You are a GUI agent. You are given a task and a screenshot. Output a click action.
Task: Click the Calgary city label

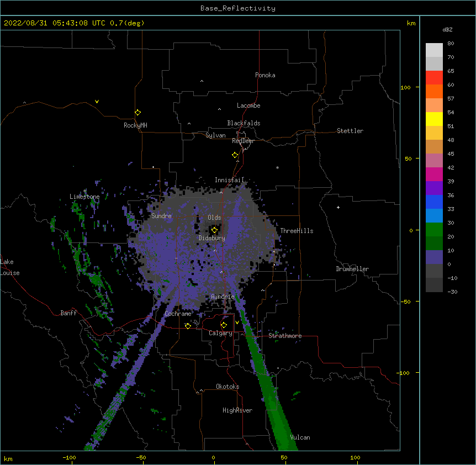click(220, 333)
